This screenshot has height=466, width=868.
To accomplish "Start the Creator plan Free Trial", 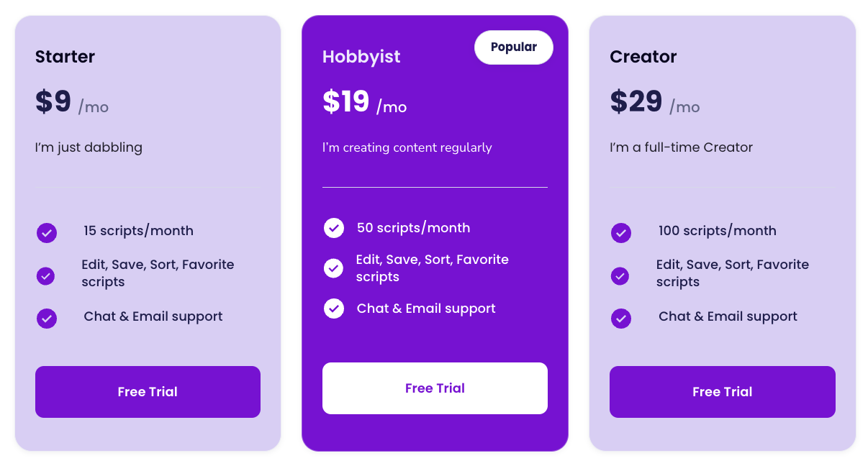I will [x=722, y=392].
